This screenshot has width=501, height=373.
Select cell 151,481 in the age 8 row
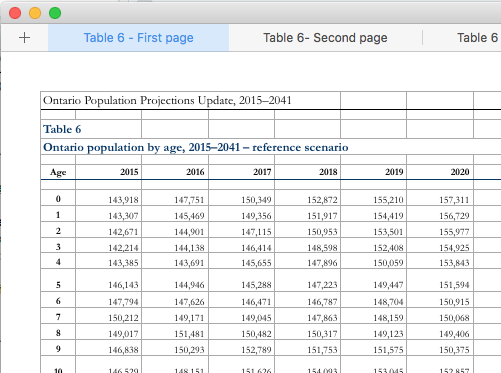175,332
